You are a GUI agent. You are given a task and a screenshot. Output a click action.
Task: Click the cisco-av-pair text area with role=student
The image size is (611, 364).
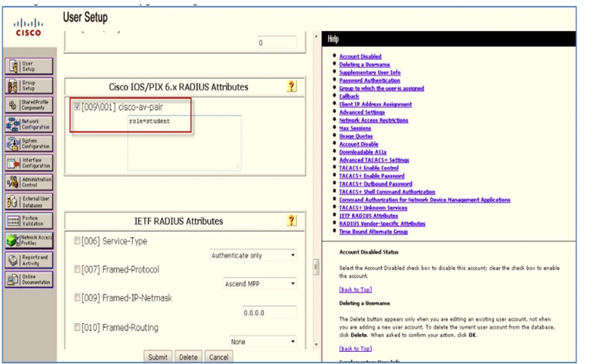coord(184,143)
